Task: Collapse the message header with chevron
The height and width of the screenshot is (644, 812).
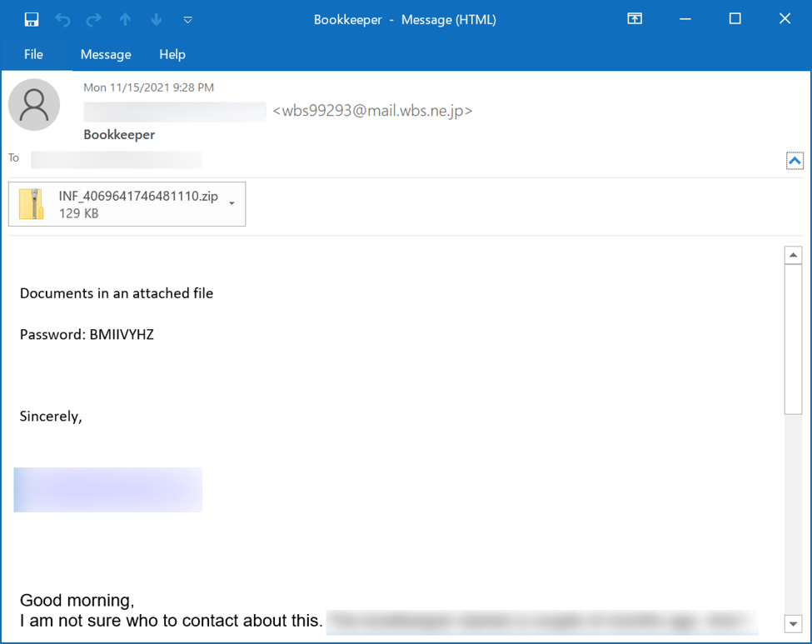Action: tap(795, 161)
